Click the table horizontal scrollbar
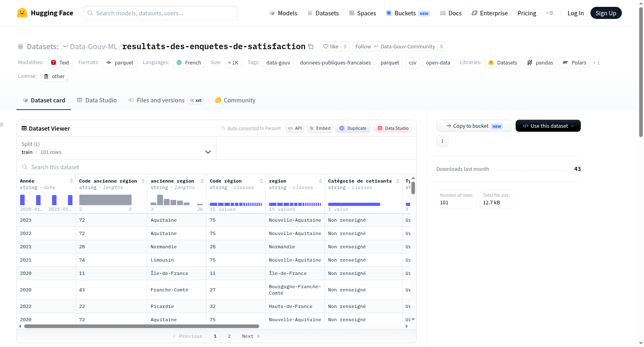This screenshot has width=644, height=347. pos(142,326)
